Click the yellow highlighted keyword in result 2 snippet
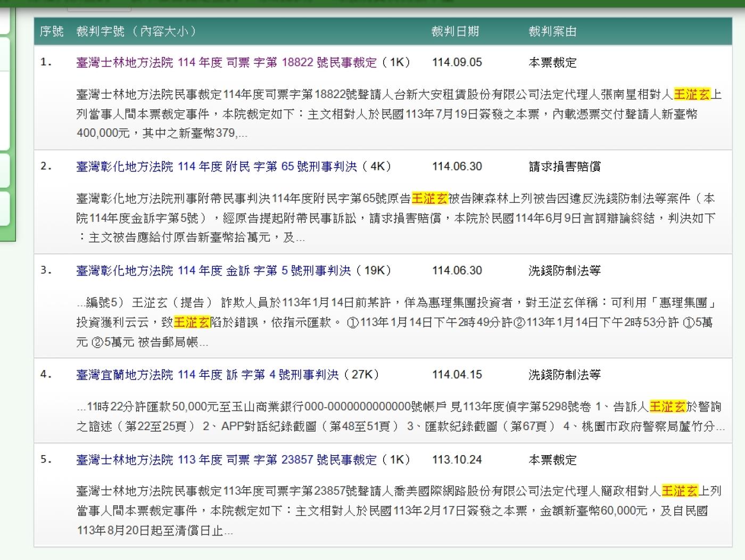745x560 pixels. (x=429, y=199)
